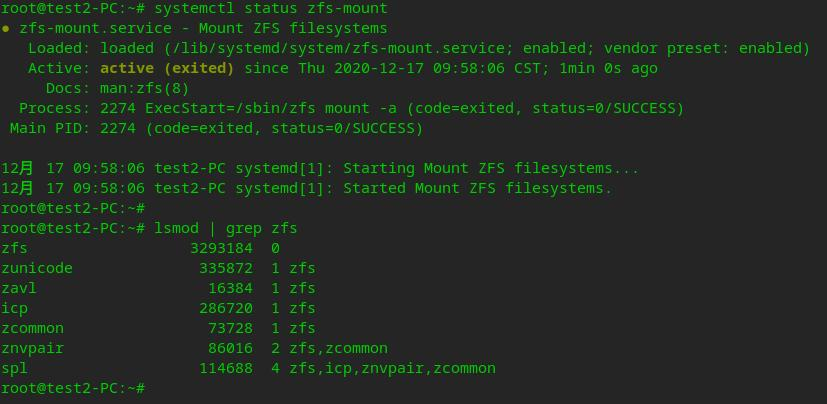827x404 pixels.
Task: Click the znvpair module name
Action: point(32,349)
